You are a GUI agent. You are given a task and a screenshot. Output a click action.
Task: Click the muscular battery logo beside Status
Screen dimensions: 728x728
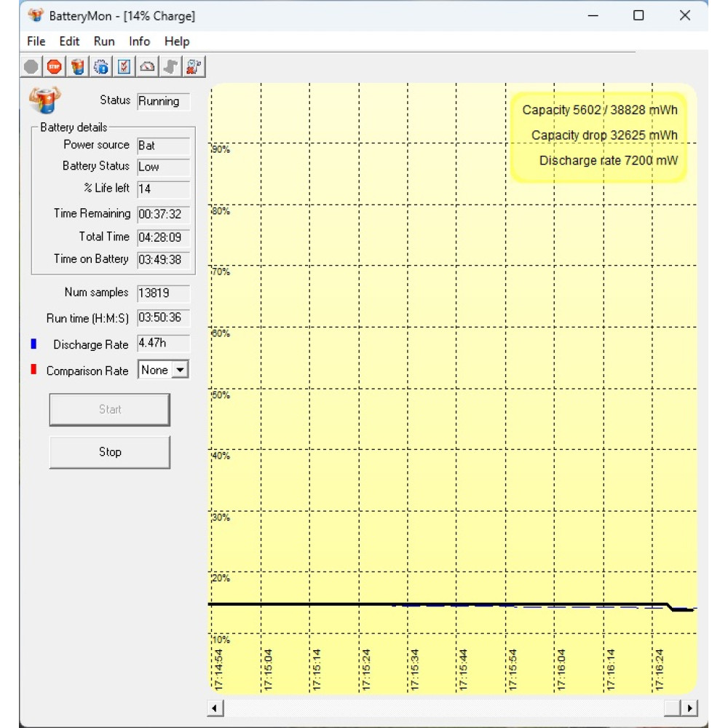(x=45, y=100)
